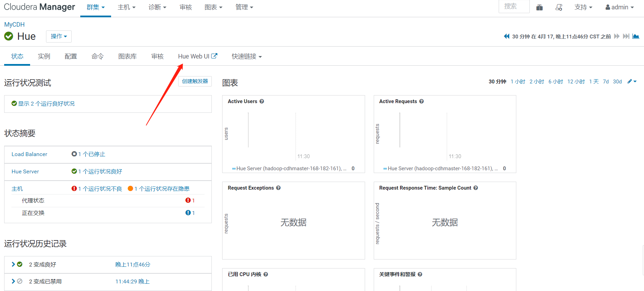Select the 12 小时 time range

pyautogui.click(x=576, y=81)
